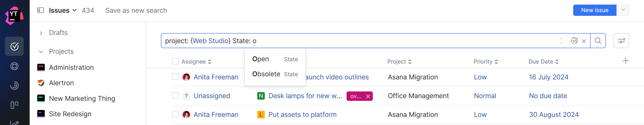
Task: Select the Unassigned issue row checkbox
Action: tap(175, 95)
